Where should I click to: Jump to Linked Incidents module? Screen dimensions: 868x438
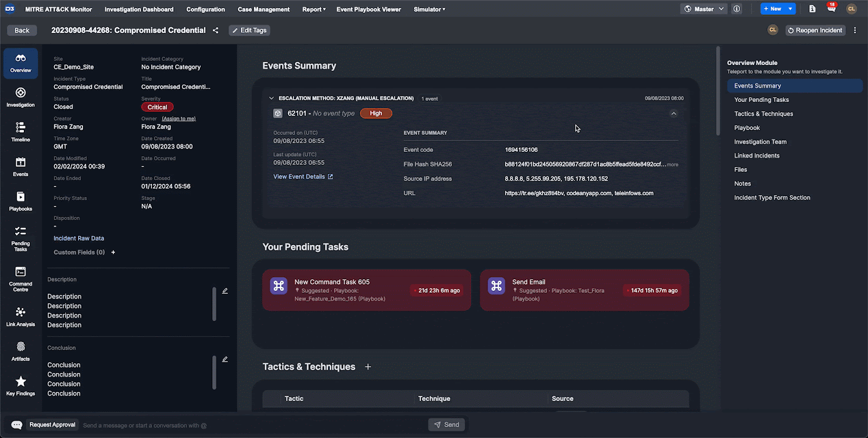click(756, 156)
